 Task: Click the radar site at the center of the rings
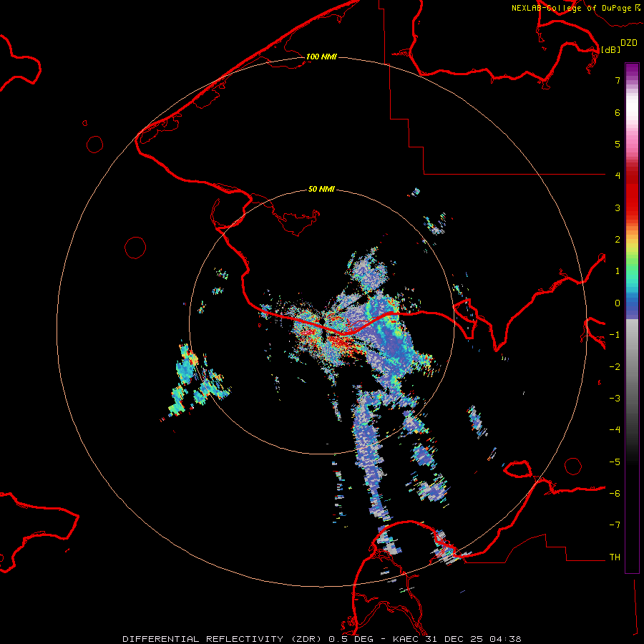pos(322,322)
